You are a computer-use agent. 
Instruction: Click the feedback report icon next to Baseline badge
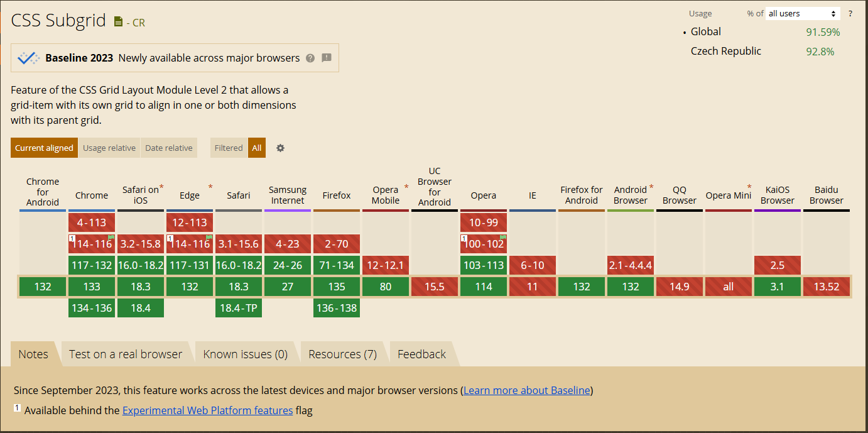(x=326, y=58)
